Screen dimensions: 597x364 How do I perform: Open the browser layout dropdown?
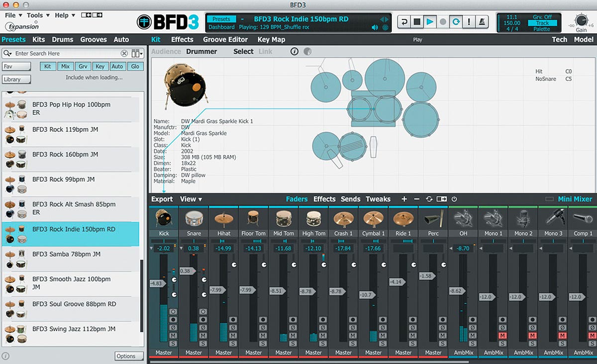click(137, 53)
